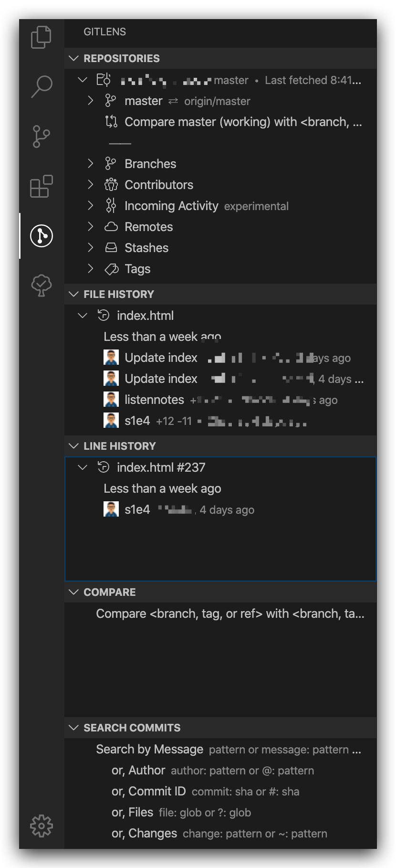
Task: Open the Explorer view icon
Action: pyautogui.click(x=42, y=37)
